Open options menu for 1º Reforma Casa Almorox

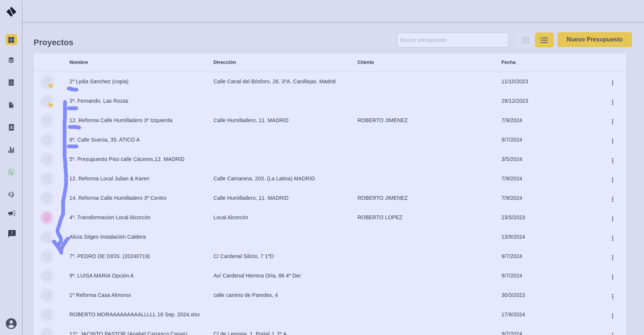612,297
